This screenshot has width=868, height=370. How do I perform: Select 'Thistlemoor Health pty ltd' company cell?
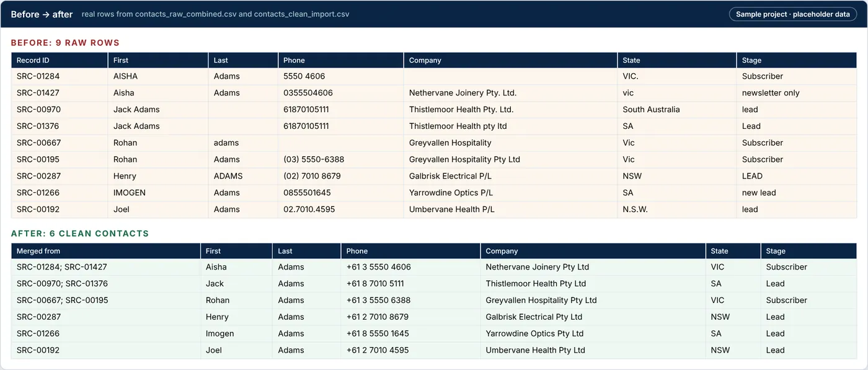511,126
